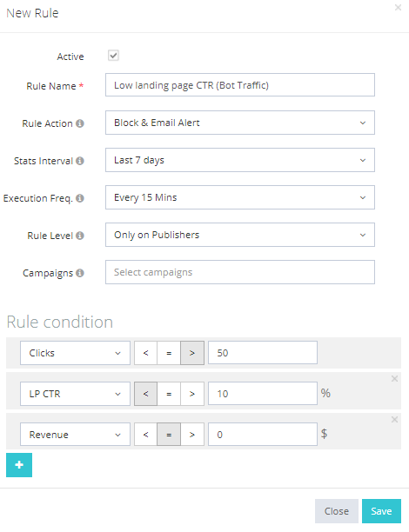Image resolution: width=409 pixels, height=532 pixels.
Task: Select equals operator for LP CTR
Action: click(169, 394)
